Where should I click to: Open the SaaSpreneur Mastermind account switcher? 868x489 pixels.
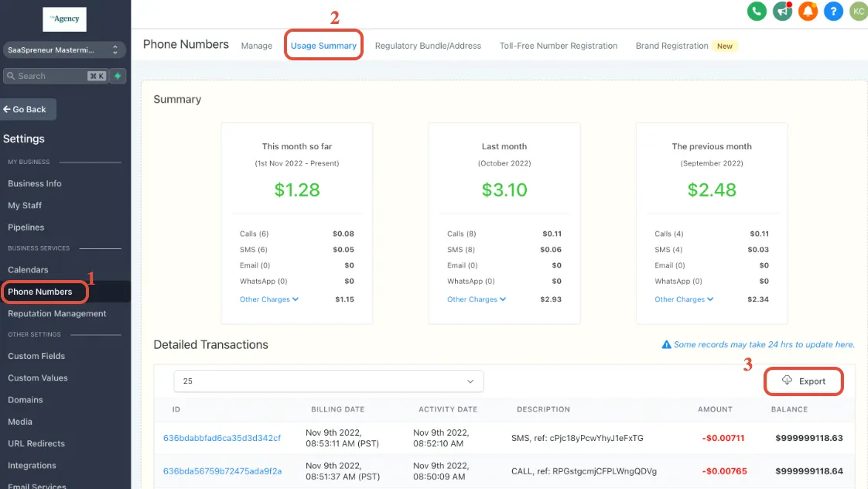coord(63,50)
